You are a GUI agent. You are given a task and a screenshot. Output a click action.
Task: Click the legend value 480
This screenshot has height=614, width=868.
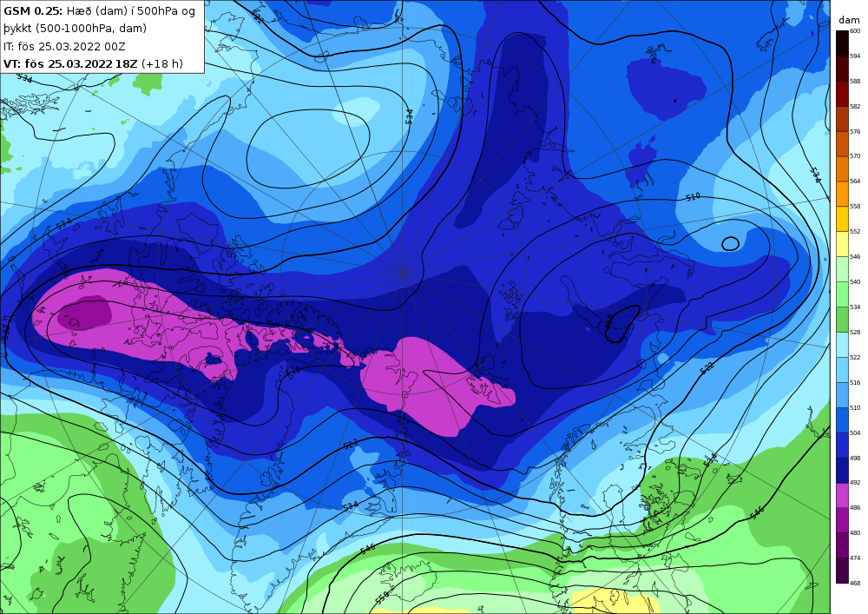pyautogui.click(x=855, y=532)
